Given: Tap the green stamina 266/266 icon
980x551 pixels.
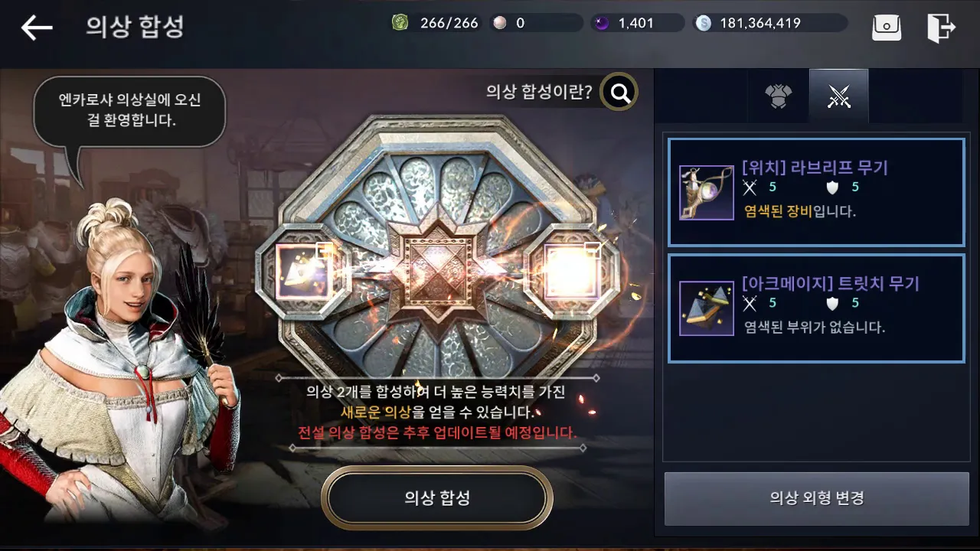Looking at the screenshot, I should [400, 23].
